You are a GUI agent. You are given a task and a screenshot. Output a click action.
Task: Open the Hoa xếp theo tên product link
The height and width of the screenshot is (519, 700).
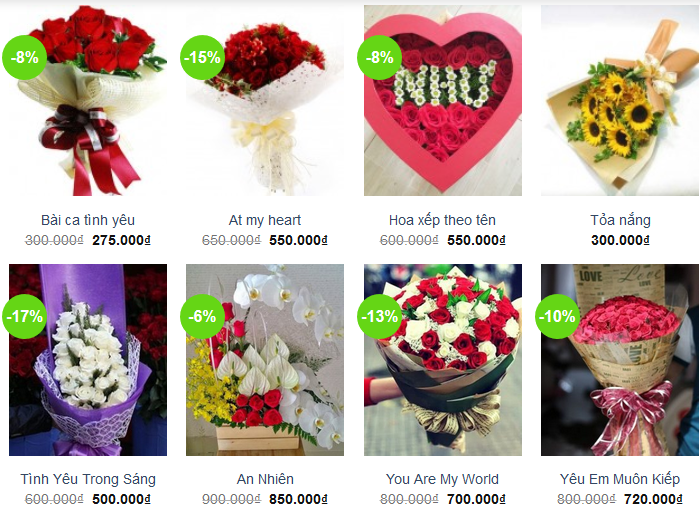click(442, 220)
